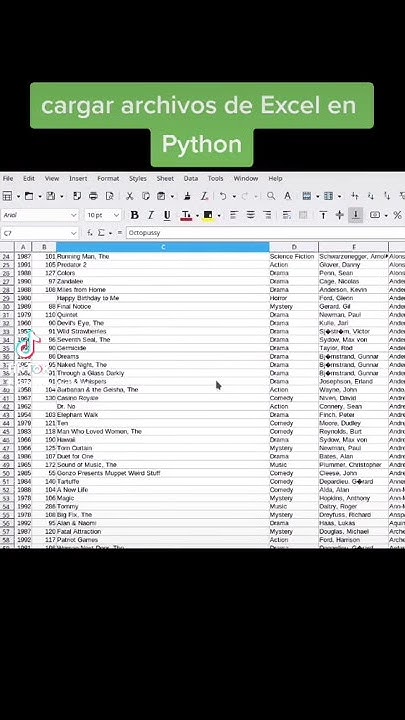Screen dimensions: 405x720
Task: Open the Paste options dropdown arrow
Action: [172, 197]
